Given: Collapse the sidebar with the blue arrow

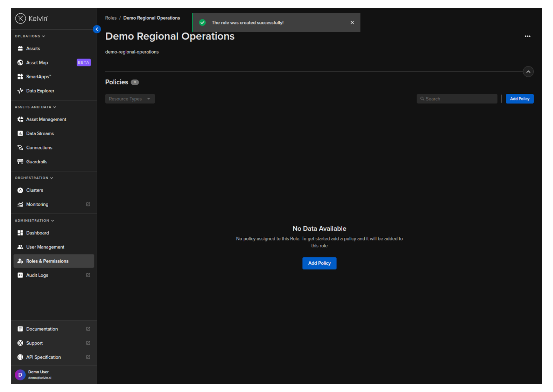Looking at the screenshot, I should pyautogui.click(x=97, y=29).
